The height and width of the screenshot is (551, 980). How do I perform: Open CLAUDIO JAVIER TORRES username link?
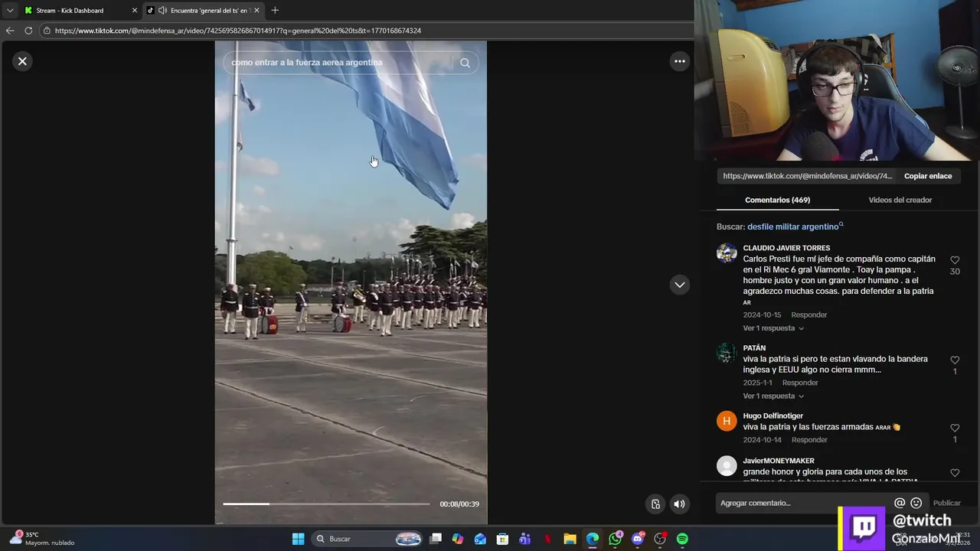coord(786,248)
